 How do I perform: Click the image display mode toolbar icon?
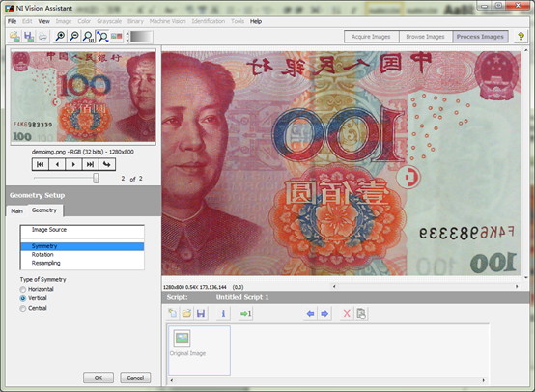116,36
